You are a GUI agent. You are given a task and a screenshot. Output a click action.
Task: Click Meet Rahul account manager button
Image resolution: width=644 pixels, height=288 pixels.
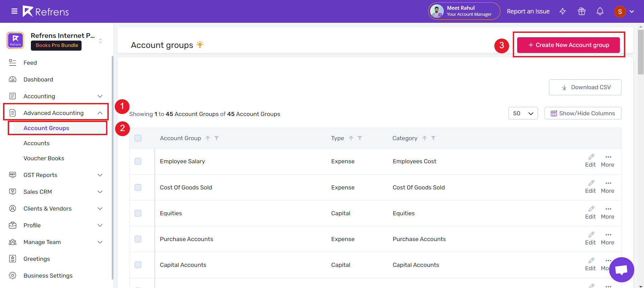[464, 11]
